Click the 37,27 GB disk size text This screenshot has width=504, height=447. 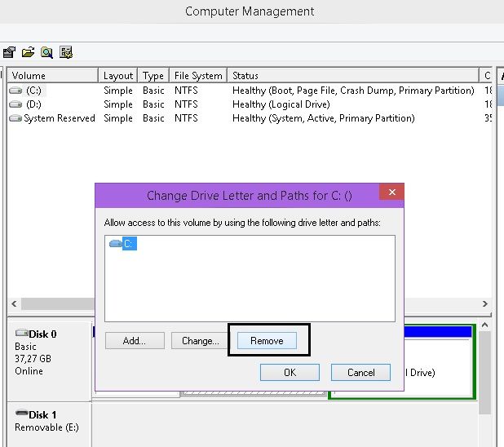point(33,359)
